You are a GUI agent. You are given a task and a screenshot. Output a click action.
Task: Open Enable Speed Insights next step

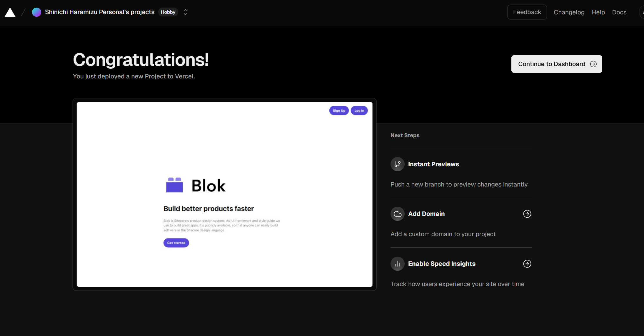(x=442, y=264)
